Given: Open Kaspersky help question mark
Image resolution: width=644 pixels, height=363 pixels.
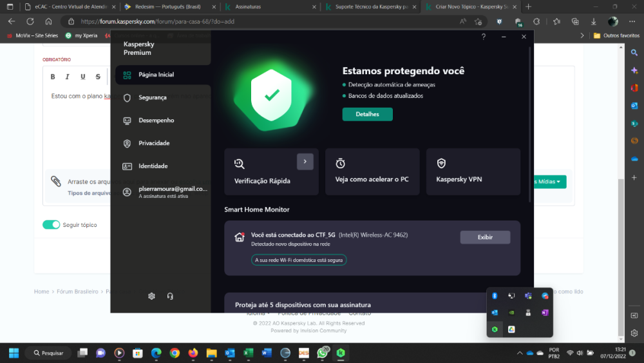Looking at the screenshot, I should [x=484, y=37].
